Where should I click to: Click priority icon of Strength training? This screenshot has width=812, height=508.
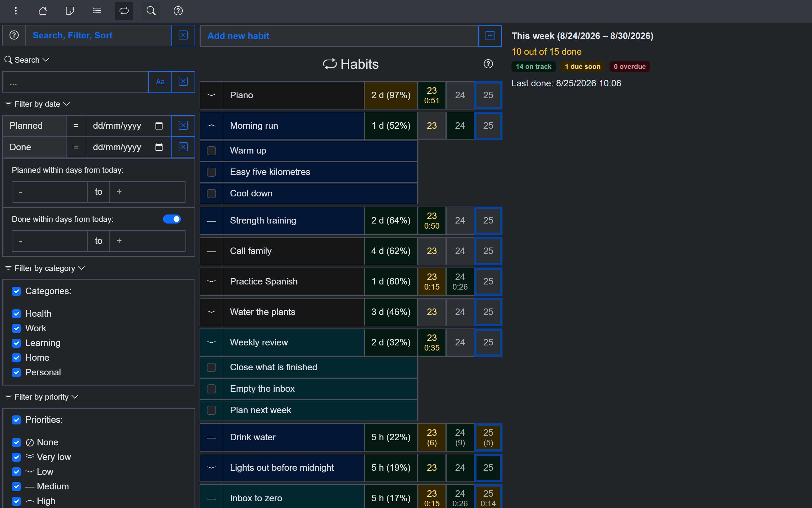211,221
